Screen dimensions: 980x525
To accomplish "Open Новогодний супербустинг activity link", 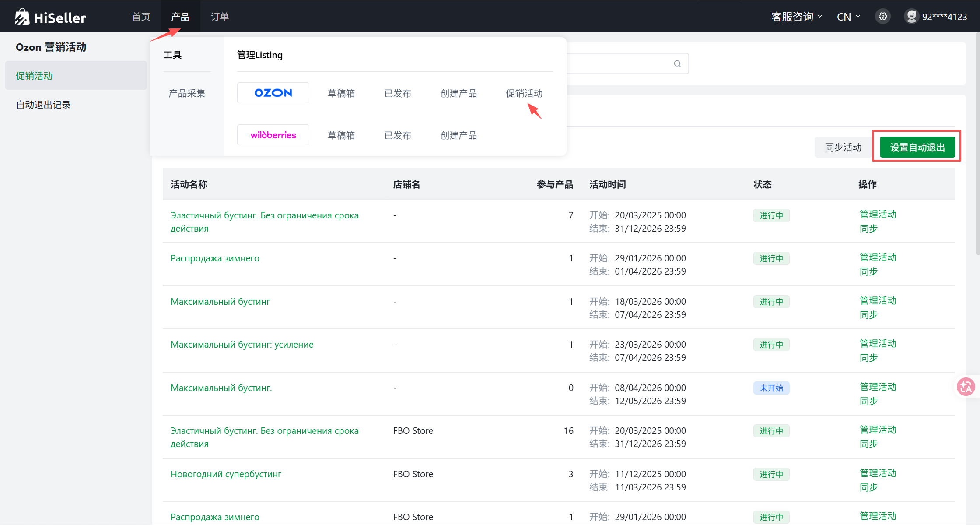I will [x=226, y=474].
